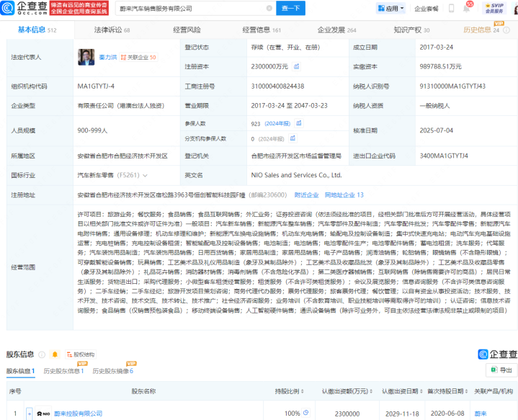Clear the search box text
The image size is (518, 420).
coord(269,8)
